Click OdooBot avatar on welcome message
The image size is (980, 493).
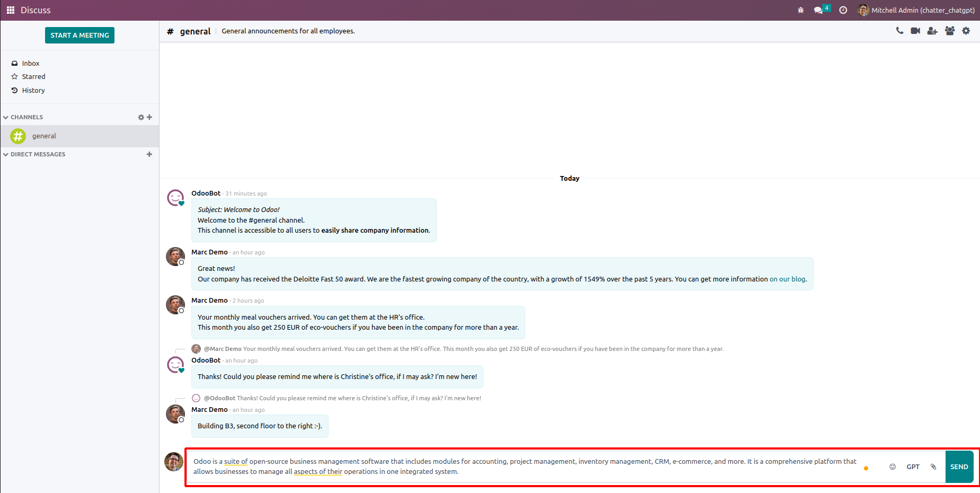tap(175, 198)
